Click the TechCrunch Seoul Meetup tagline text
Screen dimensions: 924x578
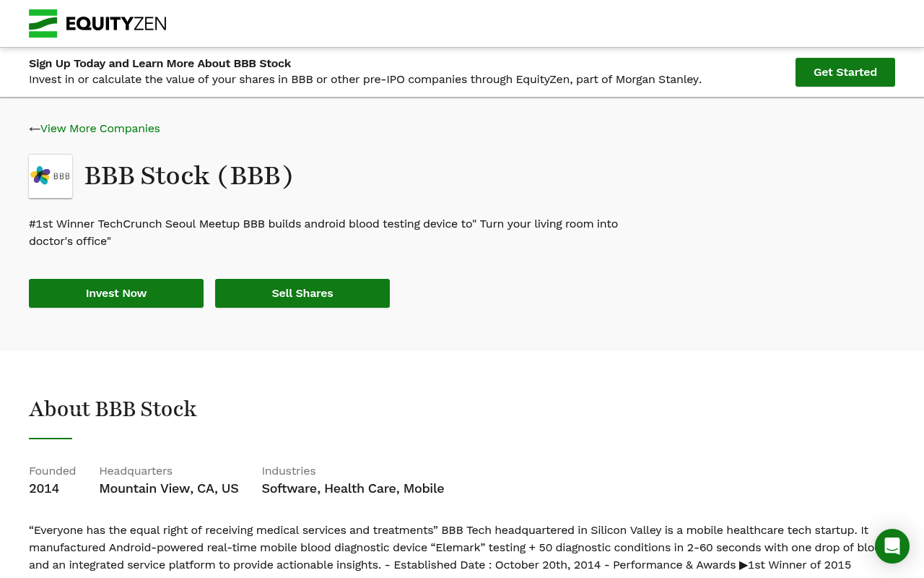(x=323, y=233)
